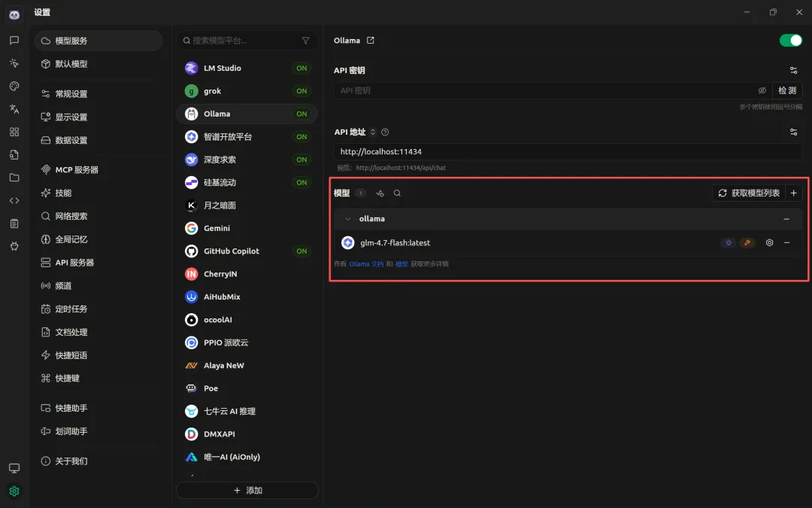Click the model health check icon
This screenshot has height=508, width=812.
[x=380, y=193]
